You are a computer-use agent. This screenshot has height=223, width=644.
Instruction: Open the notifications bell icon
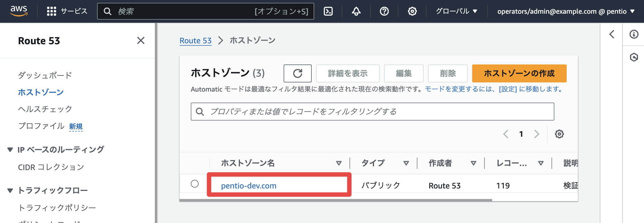[x=356, y=12]
